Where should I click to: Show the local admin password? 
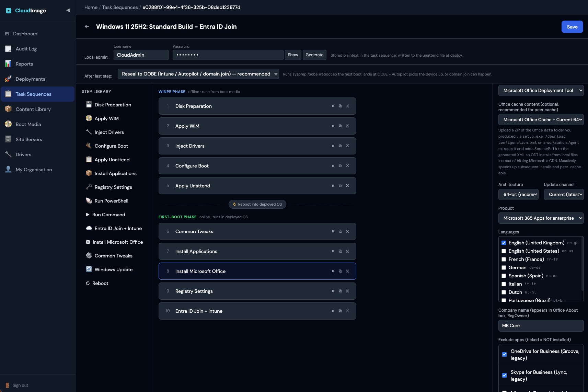(x=293, y=55)
